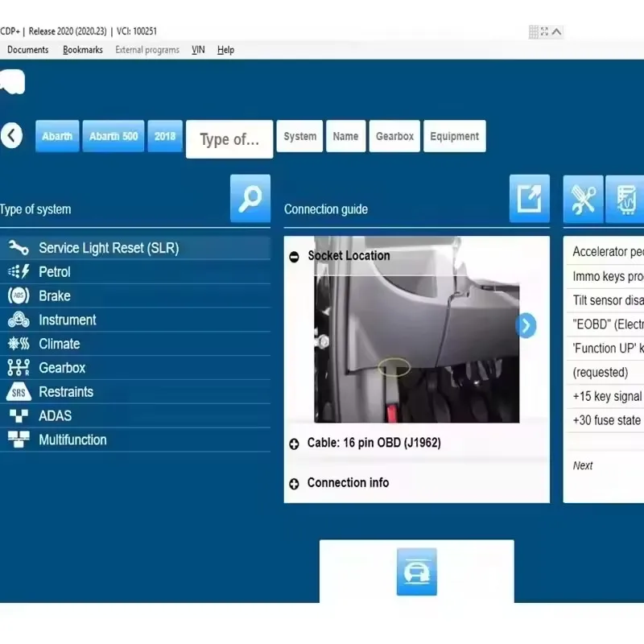Click the Next link in right panel
The height and width of the screenshot is (644, 644).
point(582,465)
